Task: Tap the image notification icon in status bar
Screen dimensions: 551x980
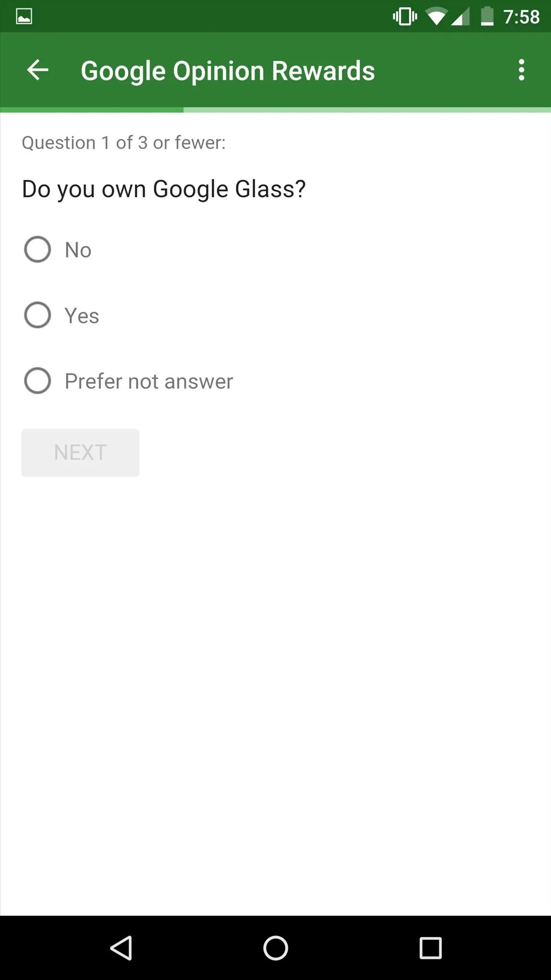Action: [x=24, y=17]
